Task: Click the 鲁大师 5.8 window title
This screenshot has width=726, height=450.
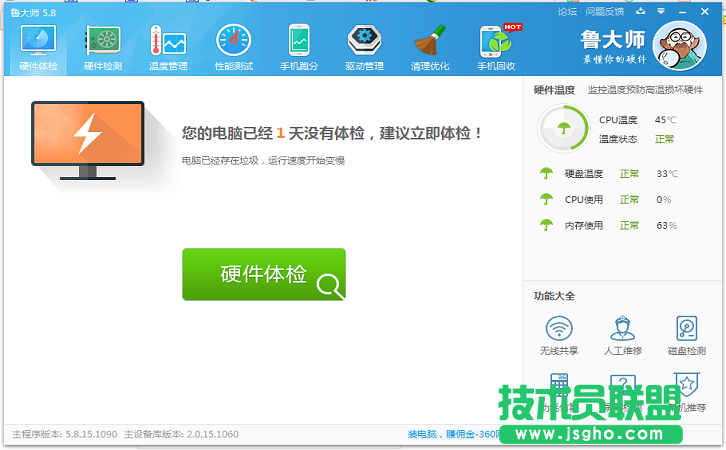Action: click(x=33, y=13)
